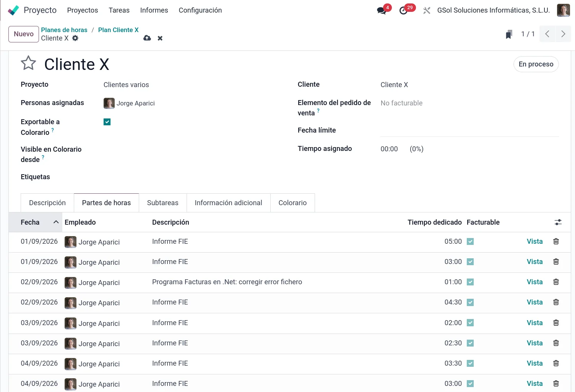Toggle Facturable on 01/09/2026 03:00 line
The width and height of the screenshot is (575, 392).
pyautogui.click(x=470, y=262)
